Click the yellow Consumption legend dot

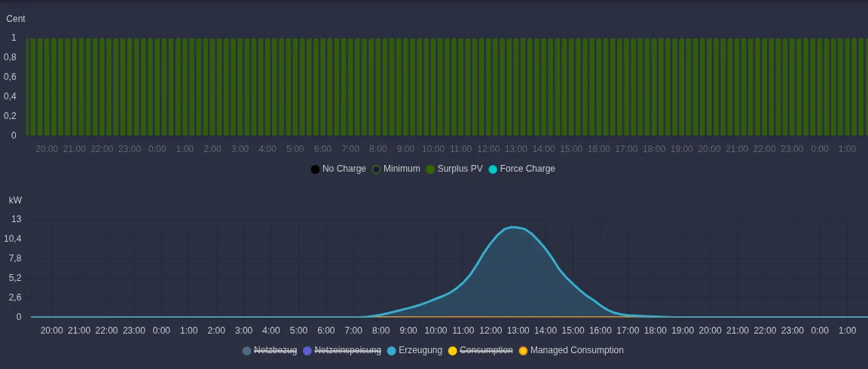pyautogui.click(x=452, y=351)
